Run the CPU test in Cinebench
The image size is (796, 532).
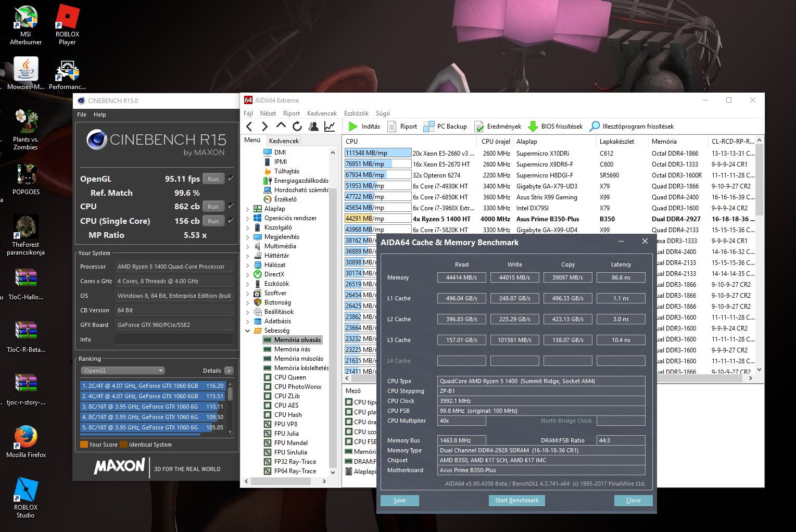(213, 206)
